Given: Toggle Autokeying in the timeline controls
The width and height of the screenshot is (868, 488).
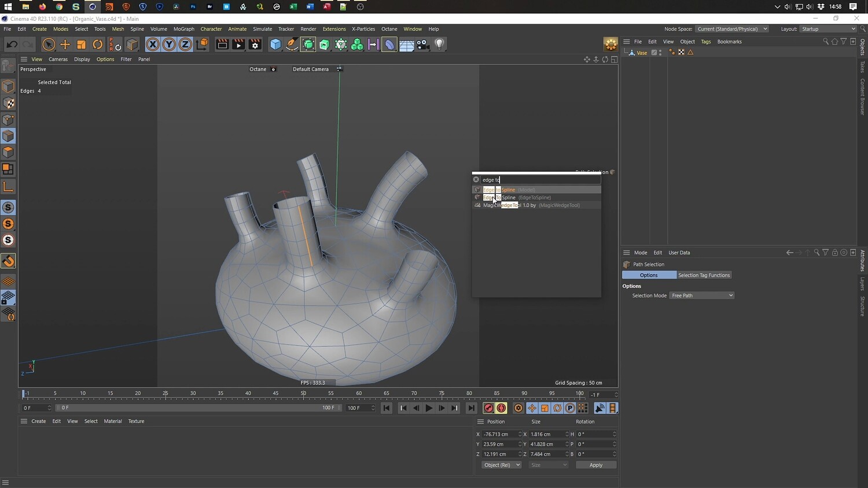Looking at the screenshot, I should [502, 408].
